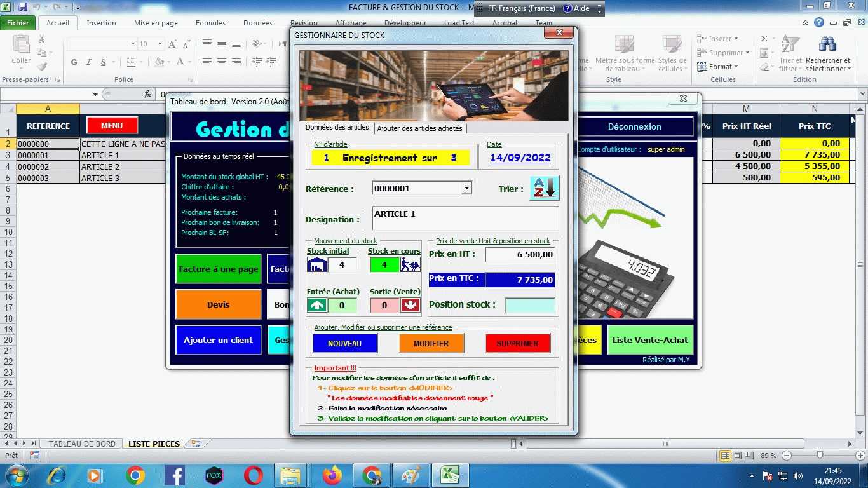Click the Ajouter un client button
Viewport: 868px width, 488px height.
219,340
